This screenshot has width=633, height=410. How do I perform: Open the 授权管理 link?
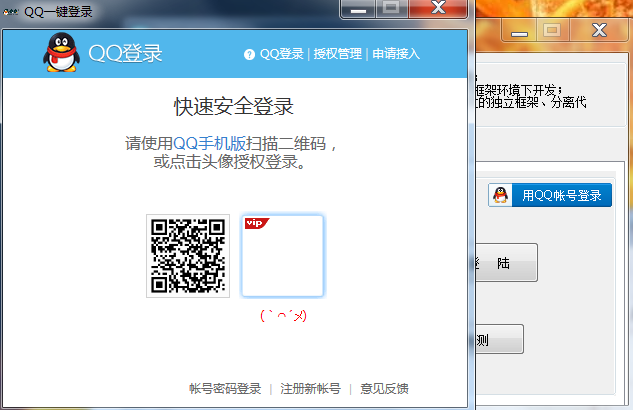[336, 54]
